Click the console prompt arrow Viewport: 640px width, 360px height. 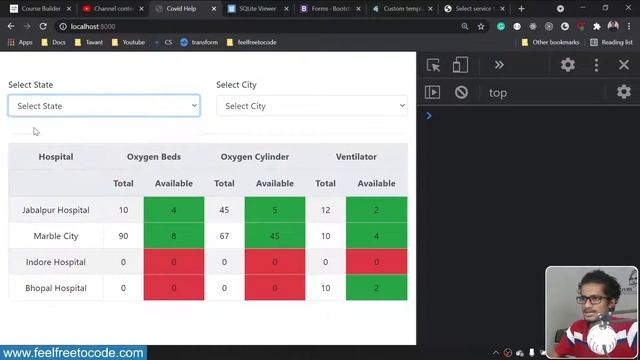[429, 116]
